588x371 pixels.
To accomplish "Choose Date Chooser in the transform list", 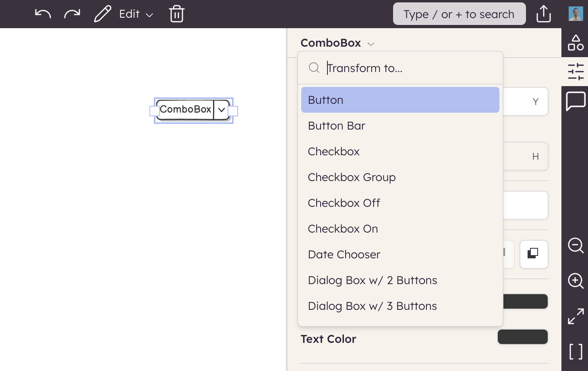I will (344, 255).
